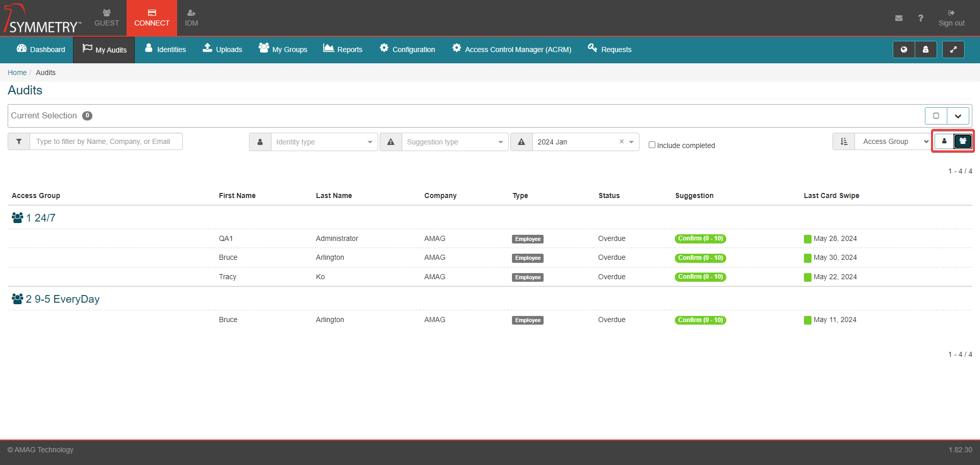Sign out of Symmetry
The height and width of the screenshot is (465, 980).
pyautogui.click(x=951, y=18)
